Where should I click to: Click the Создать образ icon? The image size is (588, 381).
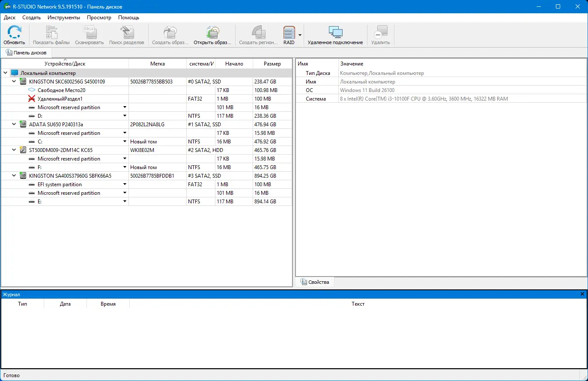point(170,34)
